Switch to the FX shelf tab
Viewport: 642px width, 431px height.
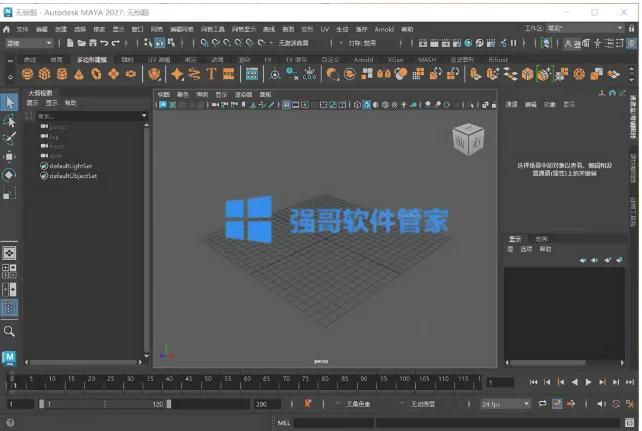pyautogui.click(x=268, y=60)
